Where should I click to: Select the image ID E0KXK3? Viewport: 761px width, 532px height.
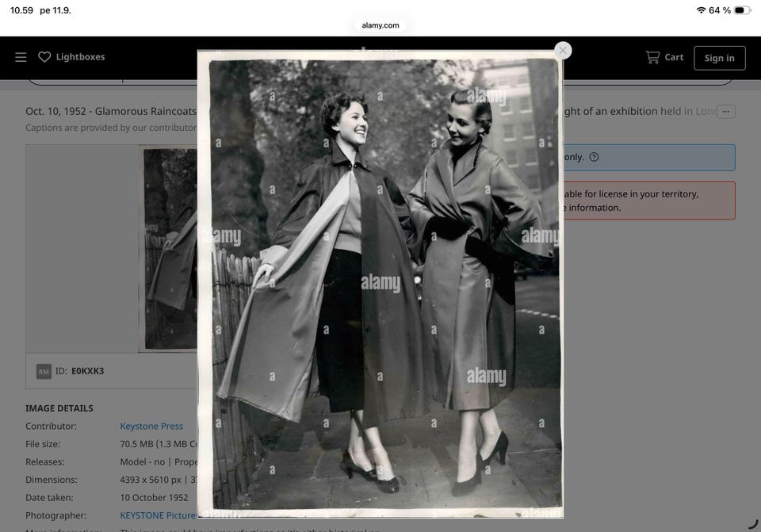[87, 371]
